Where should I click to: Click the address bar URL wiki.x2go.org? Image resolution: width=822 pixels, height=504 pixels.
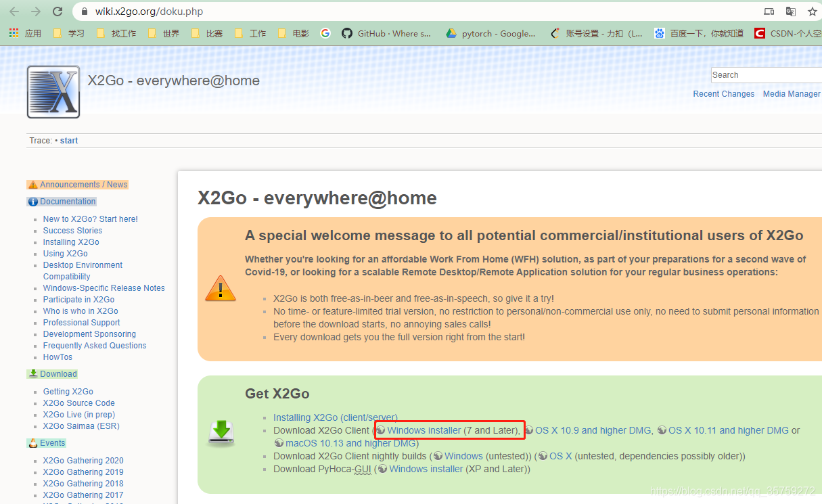click(x=149, y=12)
